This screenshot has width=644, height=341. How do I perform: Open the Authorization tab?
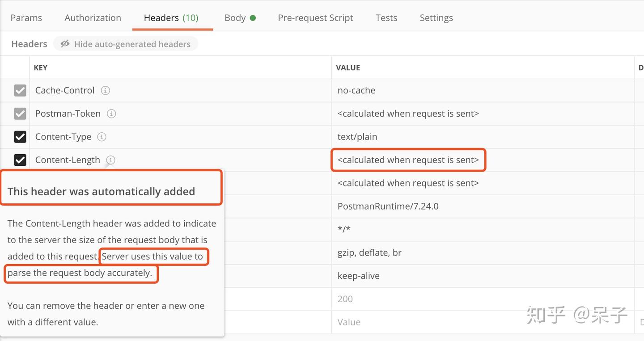(92, 17)
